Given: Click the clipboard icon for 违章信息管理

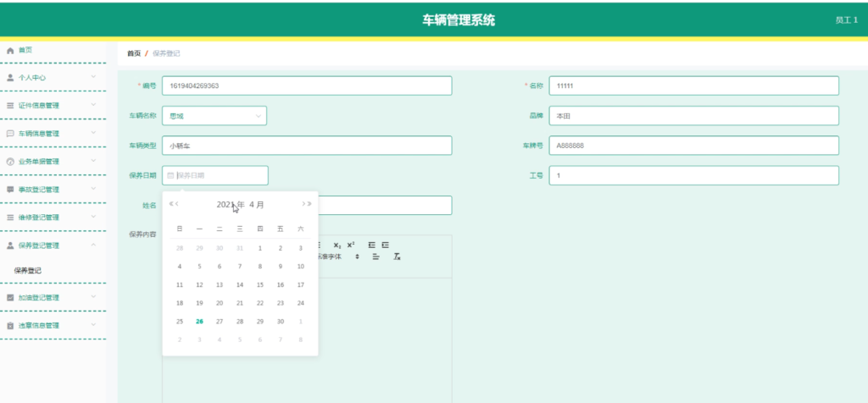Looking at the screenshot, I should pos(10,326).
